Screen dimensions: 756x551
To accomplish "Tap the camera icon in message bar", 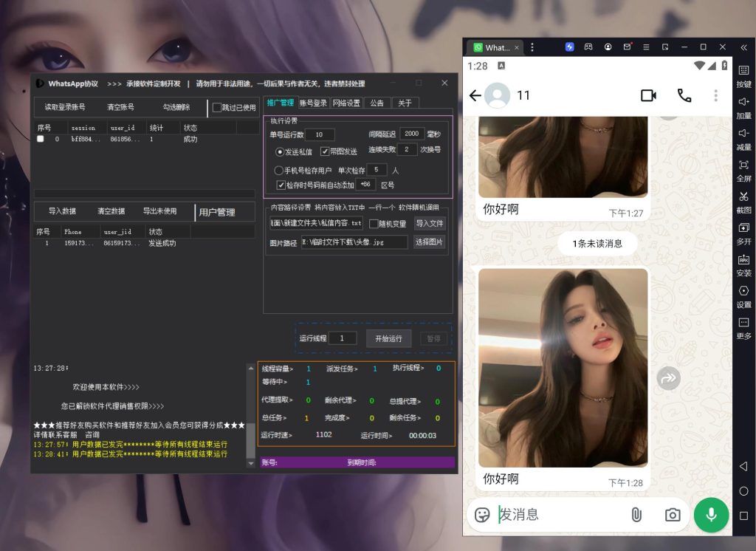I will pos(672,515).
